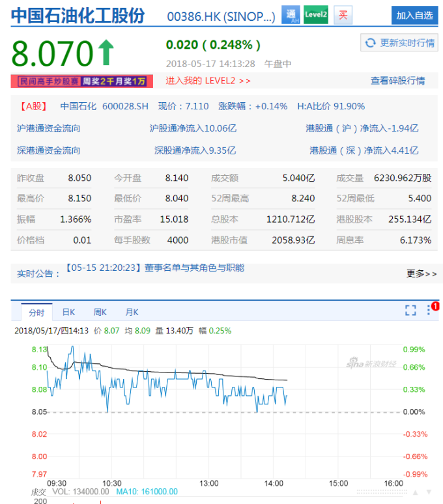
Task: Click 深股通净流入9.35亿 text
Action: [195, 150]
